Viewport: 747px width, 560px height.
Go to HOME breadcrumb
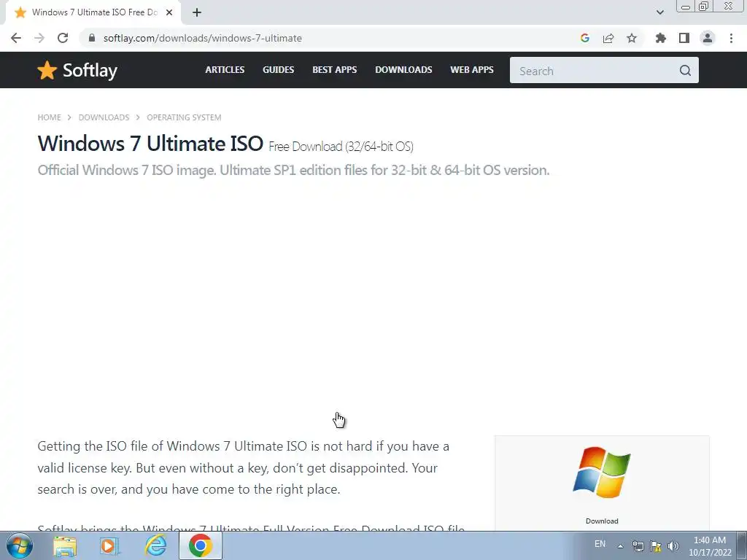click(49, 117)
